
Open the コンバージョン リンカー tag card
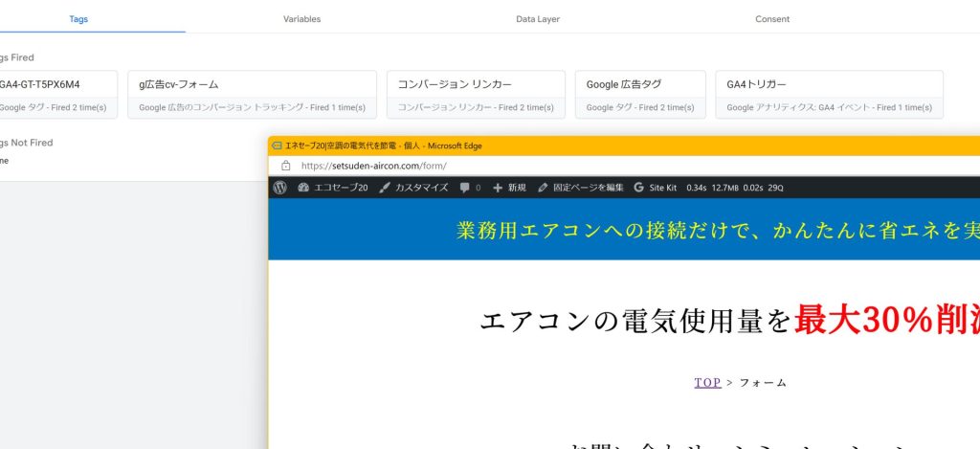(x=476, y=94)
